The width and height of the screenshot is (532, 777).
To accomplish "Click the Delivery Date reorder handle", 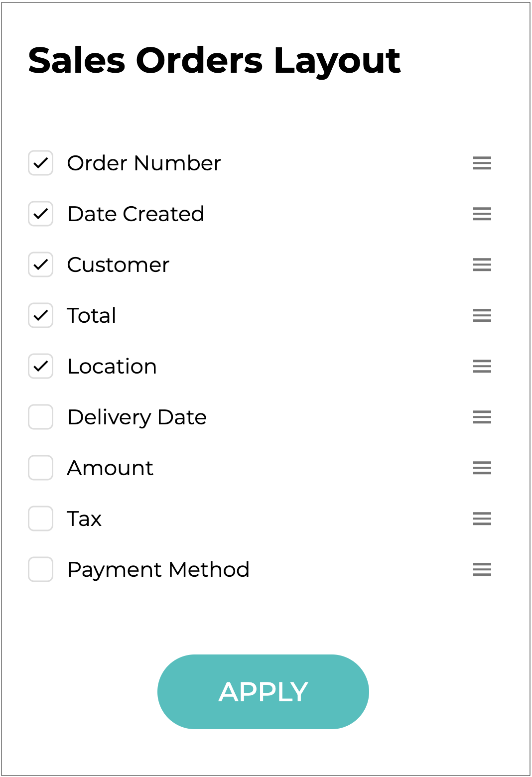I will [482, 417].
